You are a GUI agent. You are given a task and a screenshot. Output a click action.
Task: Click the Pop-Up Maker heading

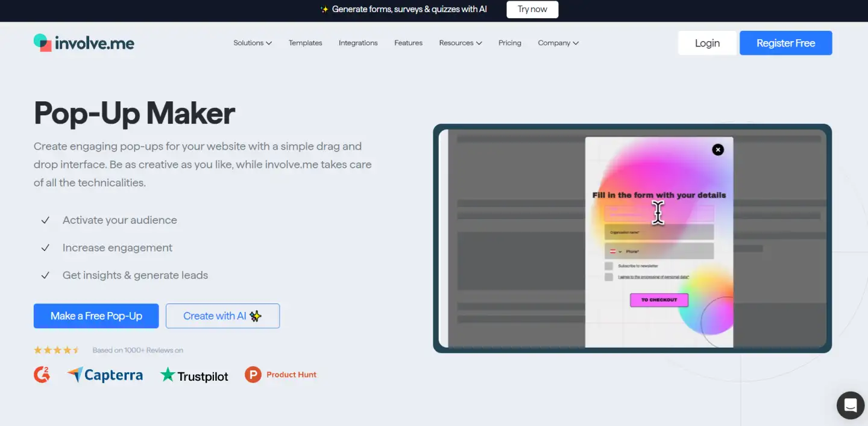[134, 113]
